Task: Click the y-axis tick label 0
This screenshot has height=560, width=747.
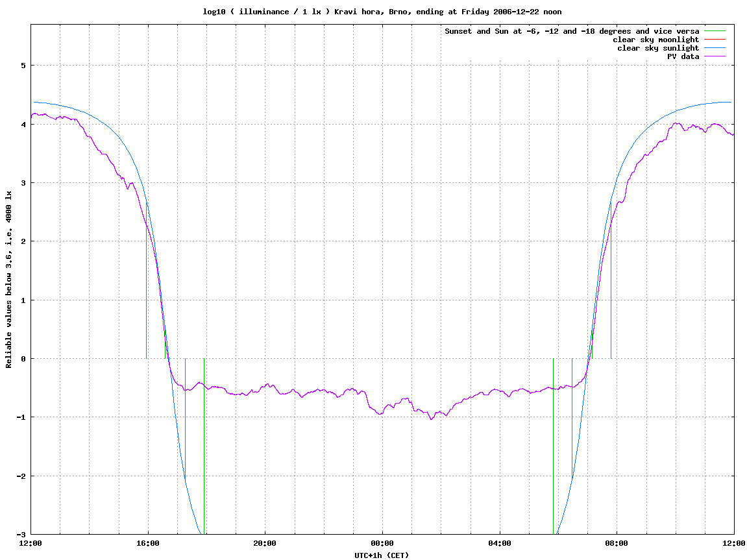Action: point(23,359)
